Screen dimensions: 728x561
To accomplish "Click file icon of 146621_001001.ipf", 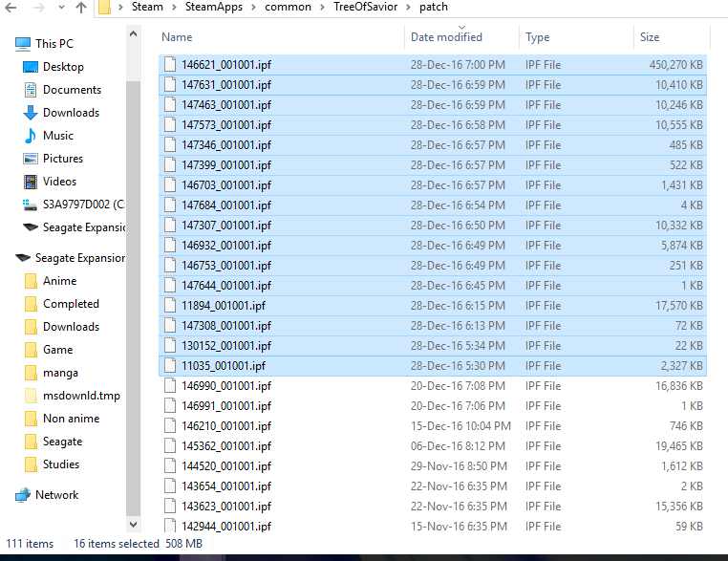I will [170, 65].
